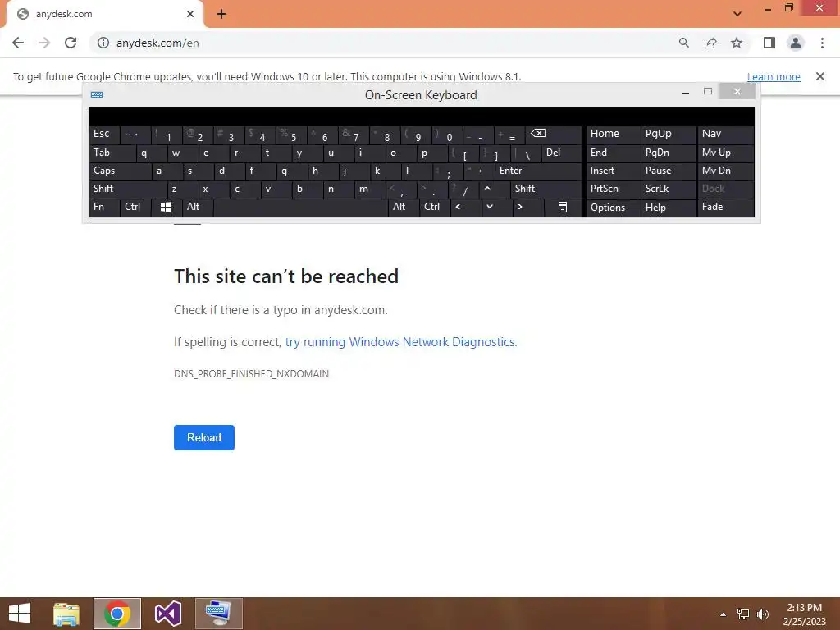Open the zoom magnifier icon in address bar

click(x=683, y=43)
